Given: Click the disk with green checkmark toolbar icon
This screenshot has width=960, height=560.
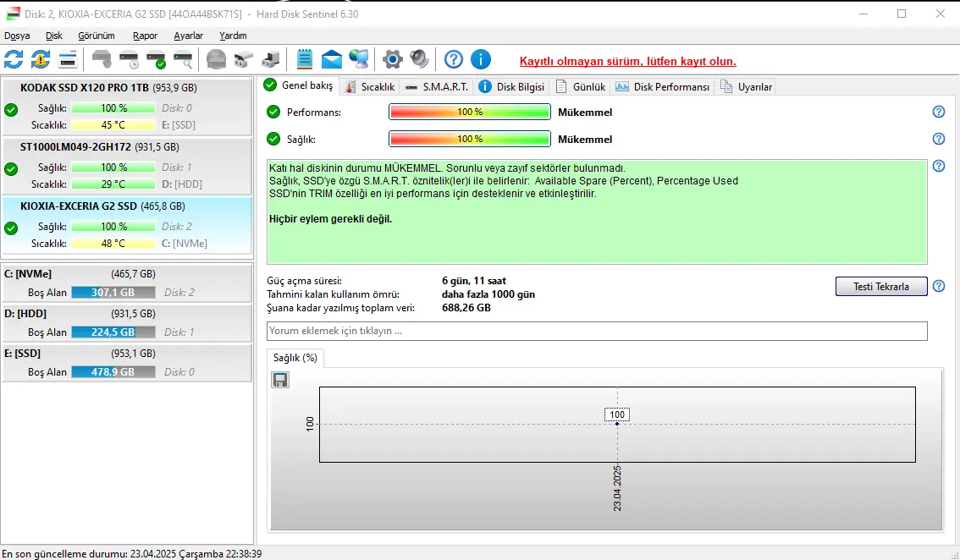Looking at the screenshot, I should coord(156,59).
